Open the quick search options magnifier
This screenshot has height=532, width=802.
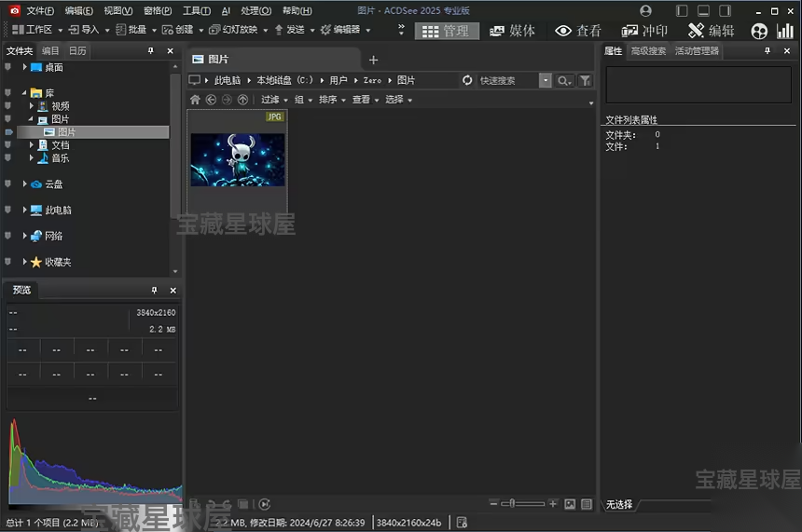(564, 81)
